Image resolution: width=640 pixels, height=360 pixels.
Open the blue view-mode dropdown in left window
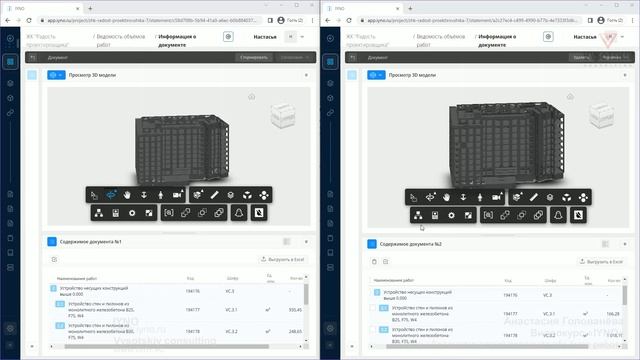[56, 75]
